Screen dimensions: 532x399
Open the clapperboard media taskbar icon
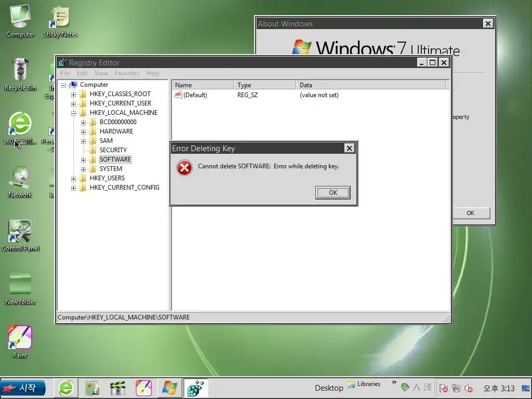click(118, 388)
